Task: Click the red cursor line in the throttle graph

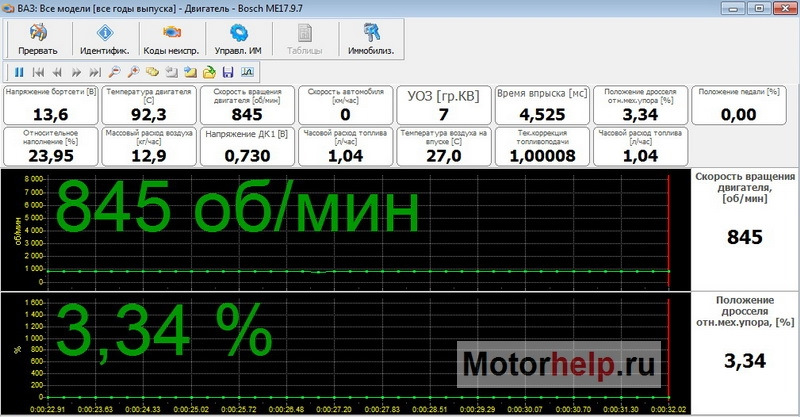Action: [668, 349]
